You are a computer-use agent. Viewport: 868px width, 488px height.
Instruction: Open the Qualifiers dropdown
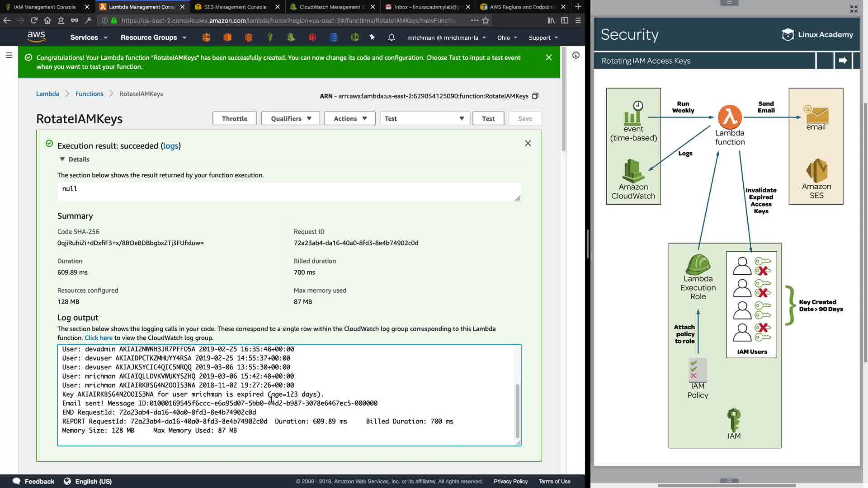(x=290, y=118)
